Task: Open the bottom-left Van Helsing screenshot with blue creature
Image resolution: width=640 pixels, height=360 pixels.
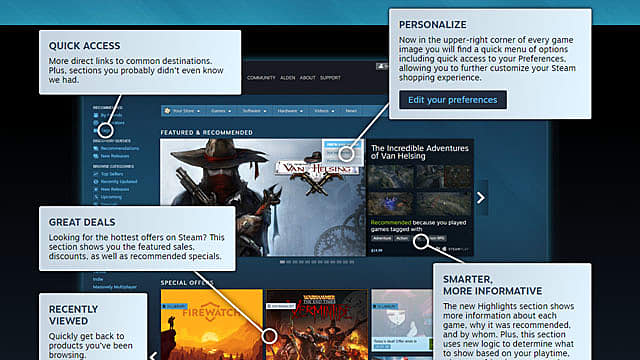Action: point(390,203)
